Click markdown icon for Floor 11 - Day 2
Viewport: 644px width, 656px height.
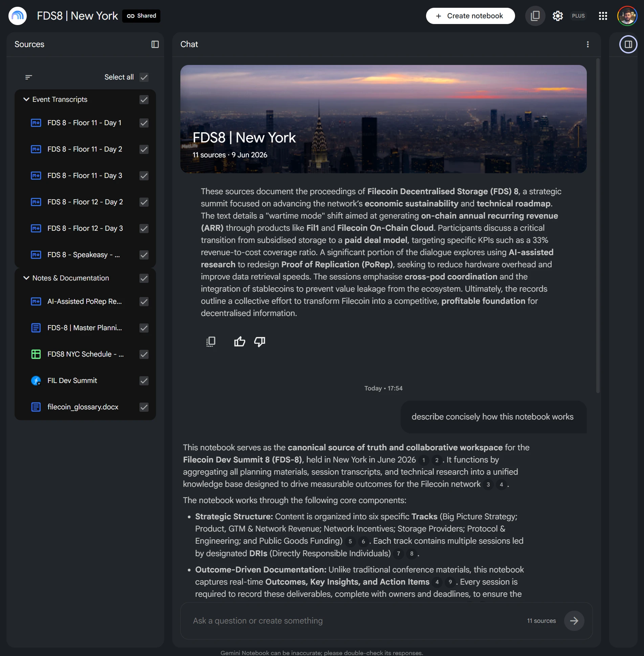[36, 149]
